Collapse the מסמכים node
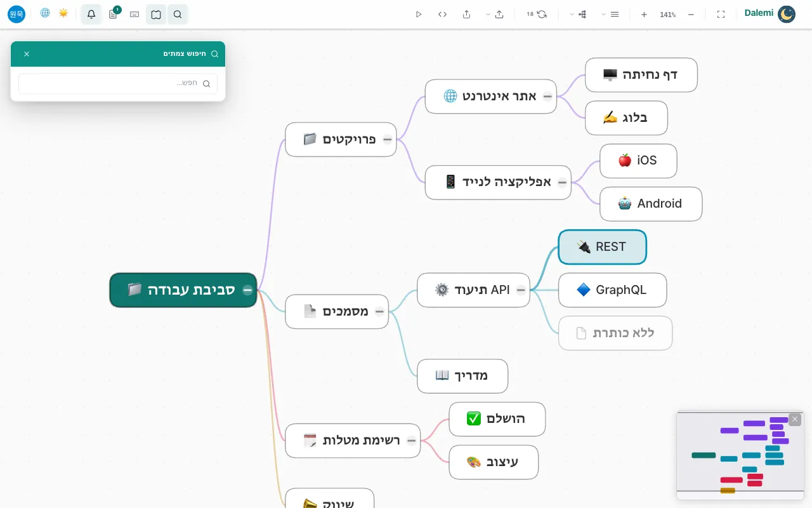Viewport: 812px width, 508px height. (379, 312)
